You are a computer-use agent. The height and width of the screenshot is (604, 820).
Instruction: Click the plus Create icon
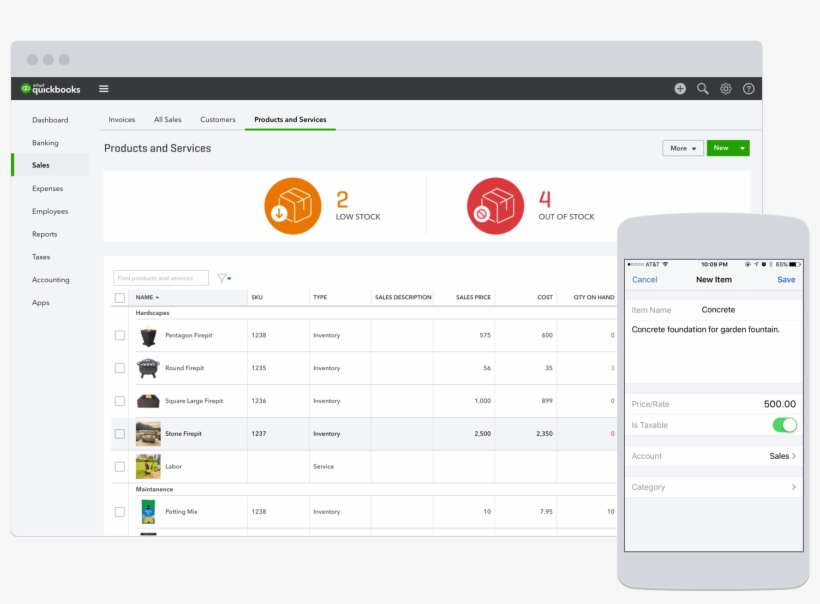680,89
